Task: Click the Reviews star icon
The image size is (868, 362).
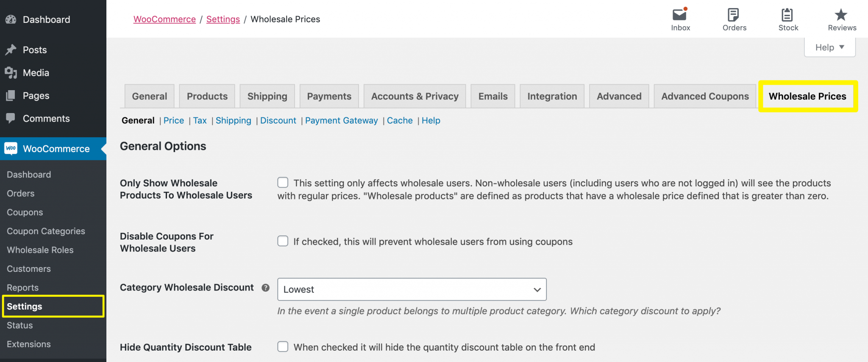Action: tap(841, 15)
